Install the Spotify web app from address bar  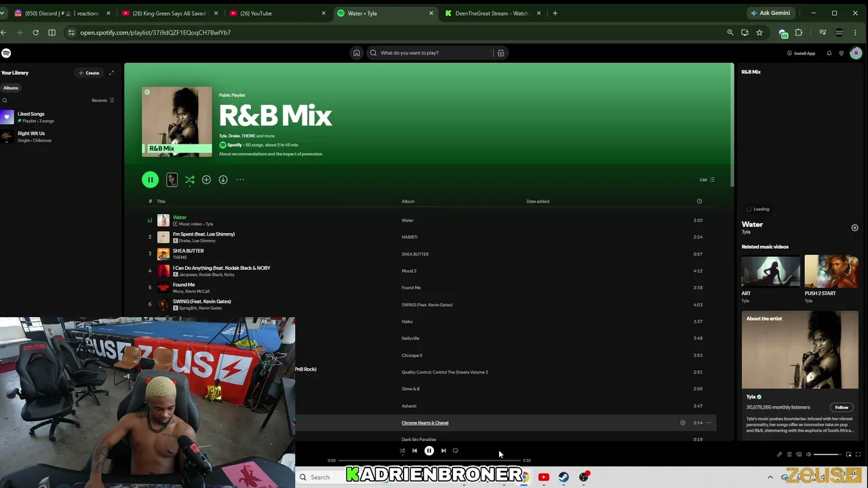tap(745, 33)
